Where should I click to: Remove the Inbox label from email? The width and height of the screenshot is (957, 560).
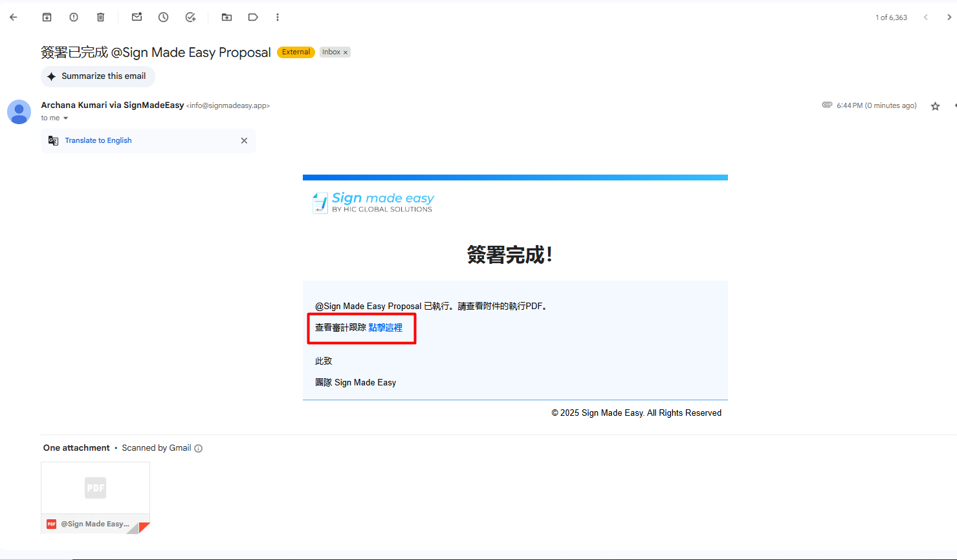(346, 52)
